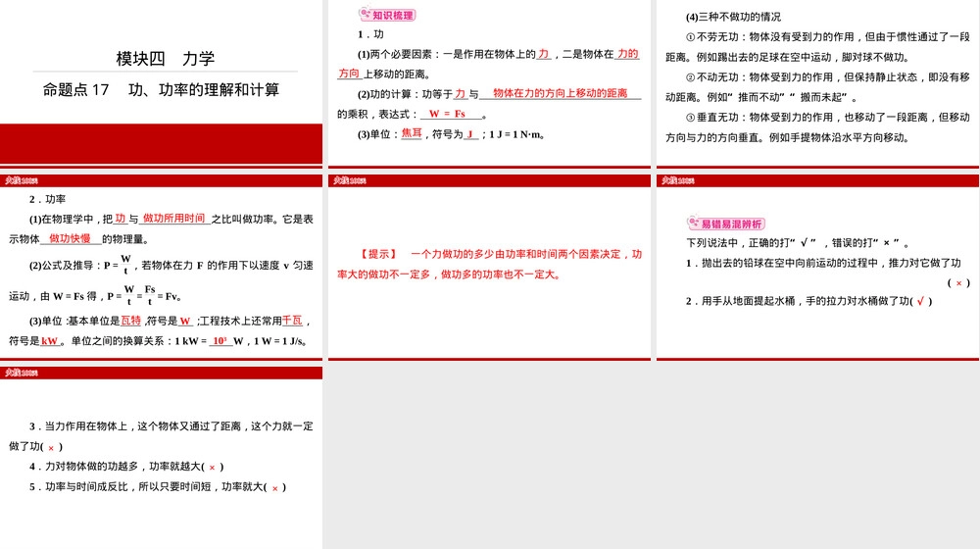Click question 4 力对物体做的功越多

(x=125, y=467)
